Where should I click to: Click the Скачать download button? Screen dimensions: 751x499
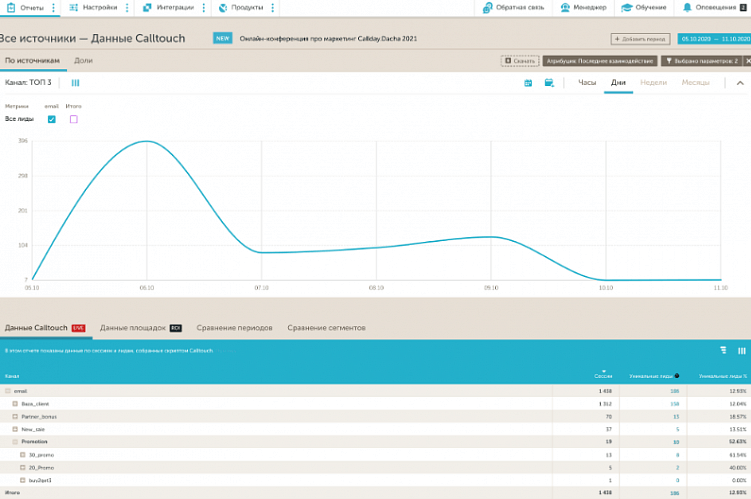pos(520,61)
